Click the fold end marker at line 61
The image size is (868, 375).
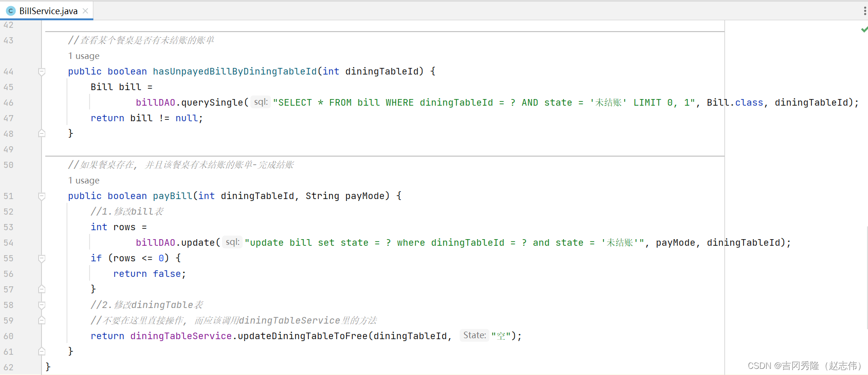[x=41, y=351]
